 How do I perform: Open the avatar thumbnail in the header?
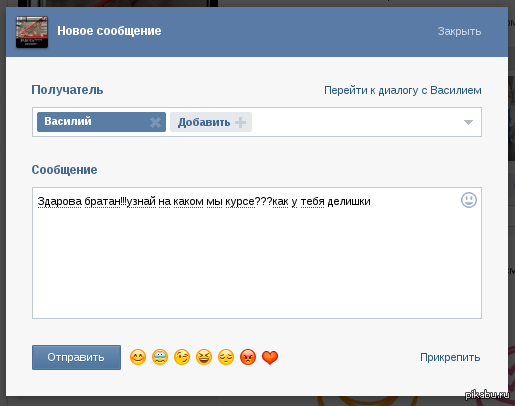click(32, 32)
